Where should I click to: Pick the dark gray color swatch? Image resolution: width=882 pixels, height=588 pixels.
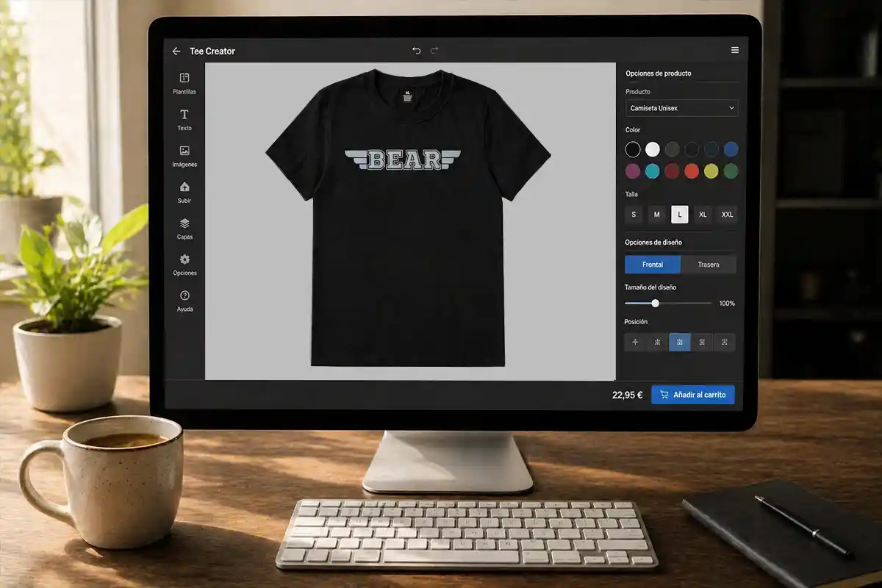(x=672, y=149)
